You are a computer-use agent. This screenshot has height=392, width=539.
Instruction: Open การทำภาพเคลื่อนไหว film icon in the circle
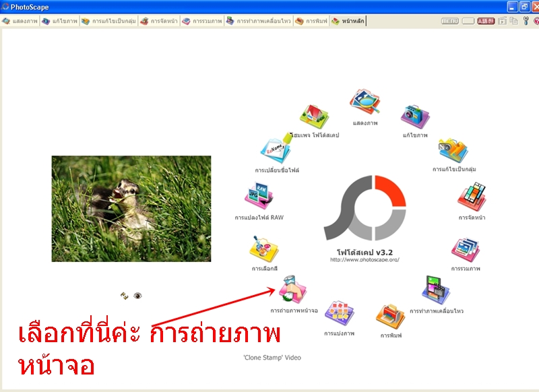pyautogui.click(x=436, y=290)
